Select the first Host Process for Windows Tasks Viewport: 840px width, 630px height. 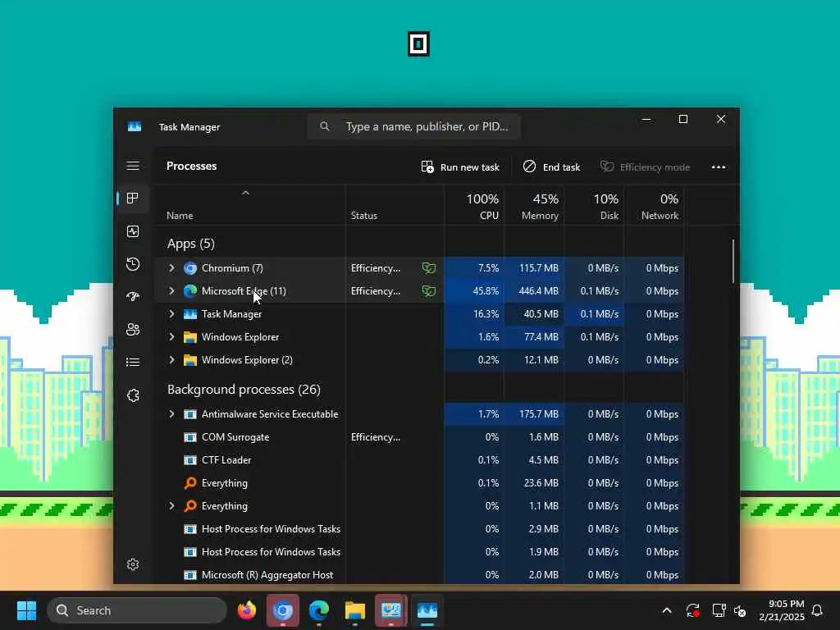tap(419, 529)
